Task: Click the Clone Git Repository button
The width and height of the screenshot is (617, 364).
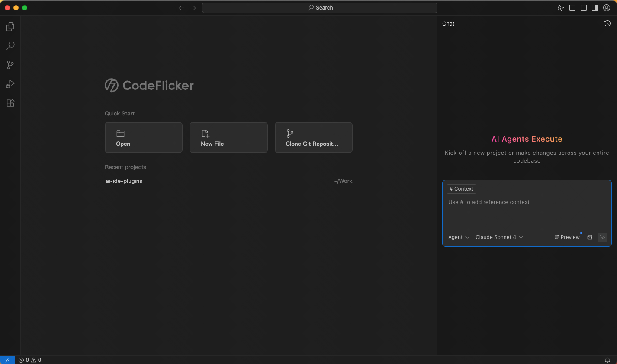Action: click(314, 137)
